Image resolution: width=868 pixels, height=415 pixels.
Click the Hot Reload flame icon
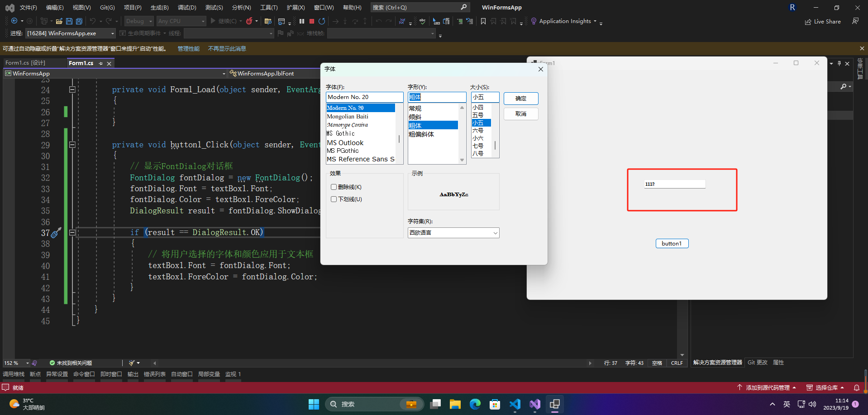click(249, 21)
